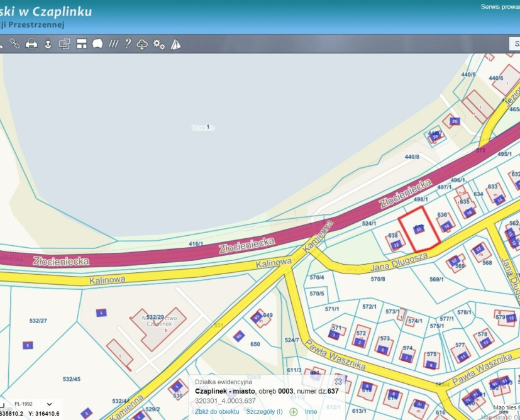The image size is (520, 420).
Task: Click the 'Inne' link in popup
Action: (x=311, y=411)
